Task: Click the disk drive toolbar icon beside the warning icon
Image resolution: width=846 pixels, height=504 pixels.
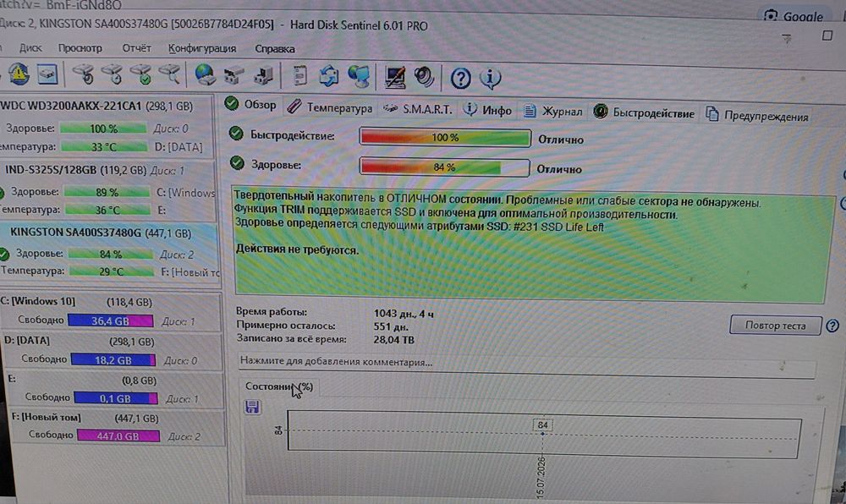Action: tap(47, 74)
